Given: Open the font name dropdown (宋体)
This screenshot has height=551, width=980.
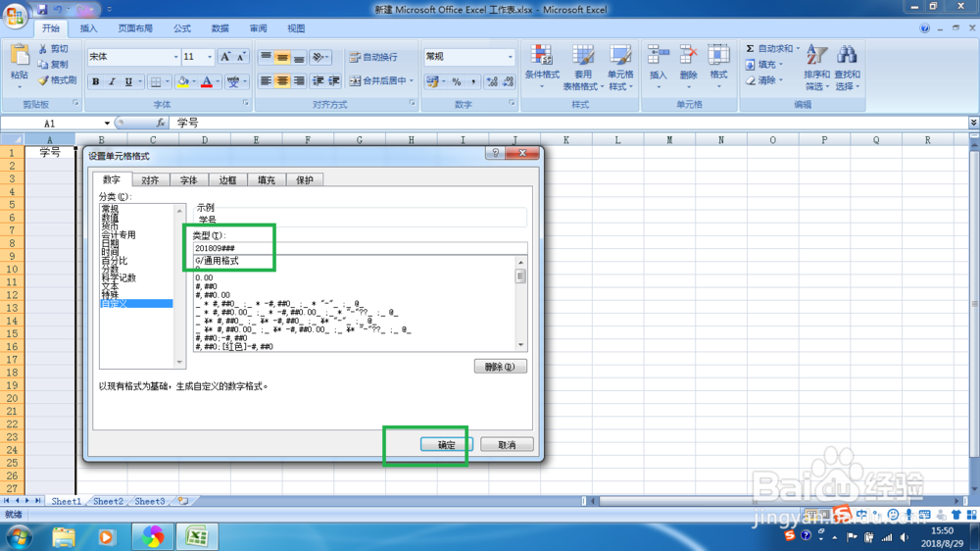Looking at the screenshot, I should [175, 57].
